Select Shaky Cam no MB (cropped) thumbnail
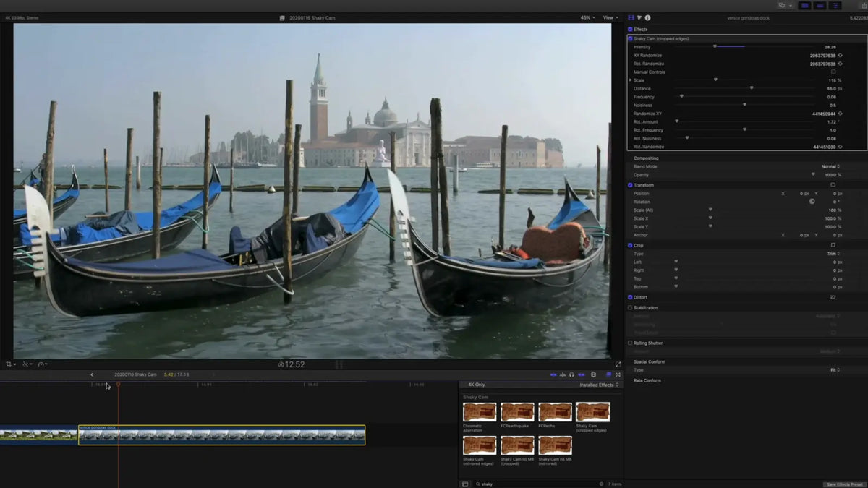Viewport: 868px width, 488px height. coord(517,445)
